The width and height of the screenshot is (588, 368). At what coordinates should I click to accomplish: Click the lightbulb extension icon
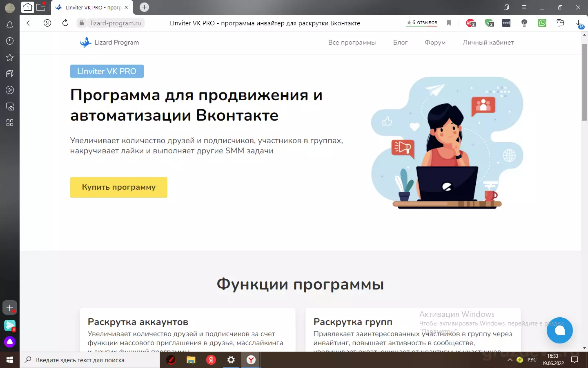[524, 23]
